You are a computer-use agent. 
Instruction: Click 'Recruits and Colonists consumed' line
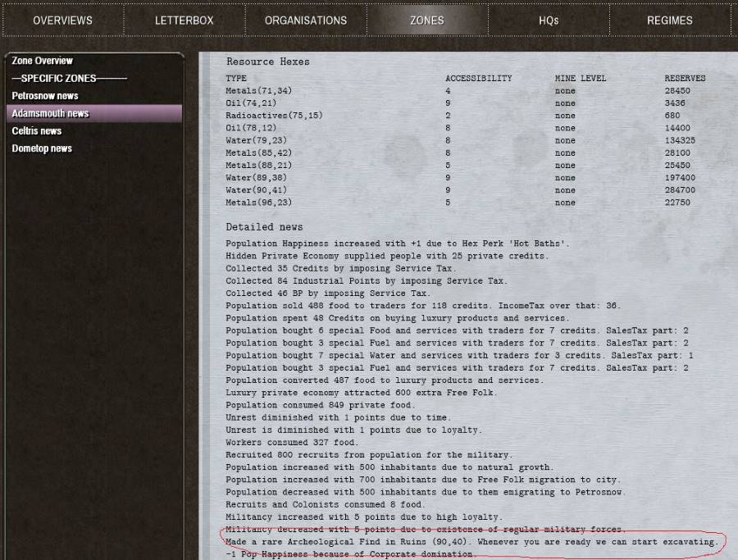point(325,504)
